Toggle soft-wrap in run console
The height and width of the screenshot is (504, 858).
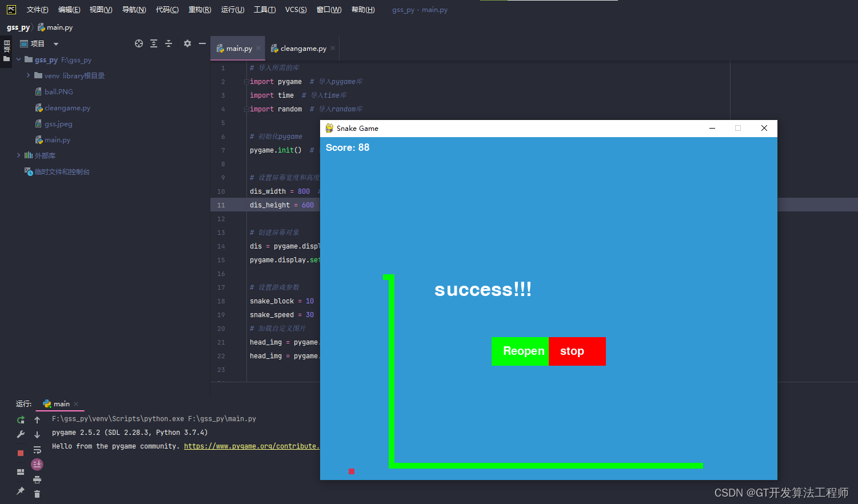[x=37, y=449]
